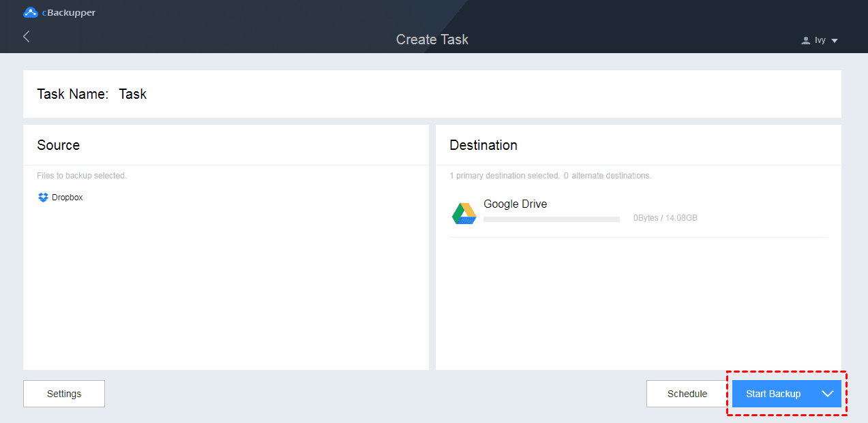Click the Google Drive icon in Destination
The image size is (868, 423).
point(464,213)
